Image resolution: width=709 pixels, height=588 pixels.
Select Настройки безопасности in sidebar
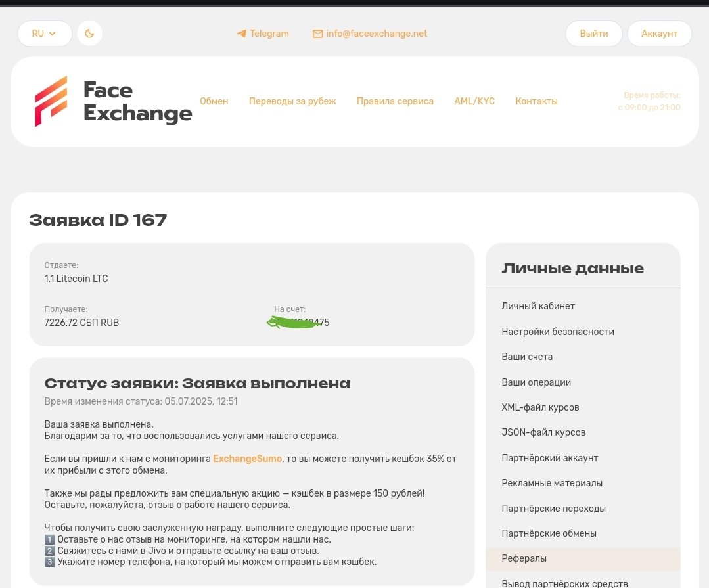558,332
